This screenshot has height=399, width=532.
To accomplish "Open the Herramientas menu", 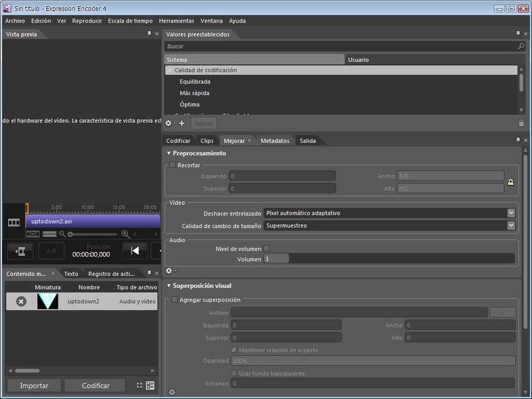I will point(176,21).
